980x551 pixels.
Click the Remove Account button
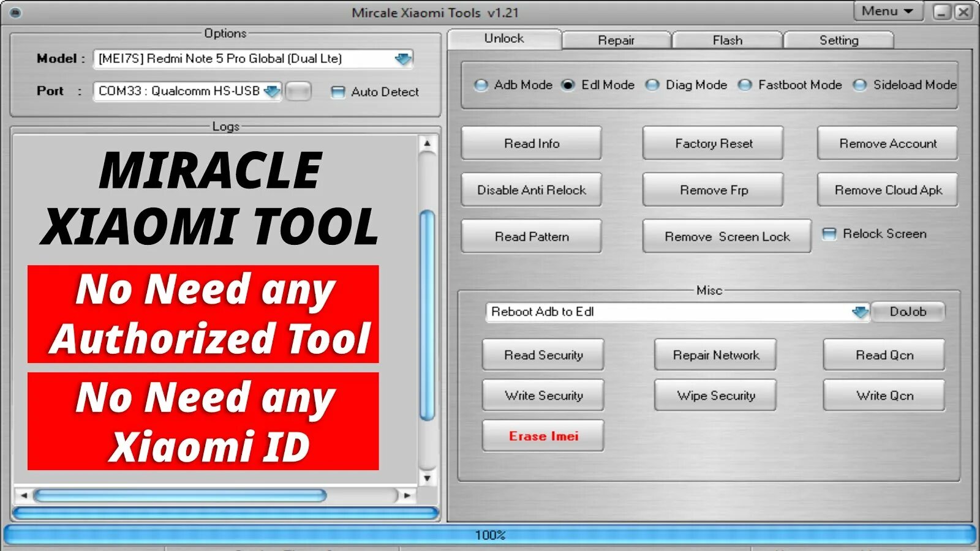[x=888, y=143]
